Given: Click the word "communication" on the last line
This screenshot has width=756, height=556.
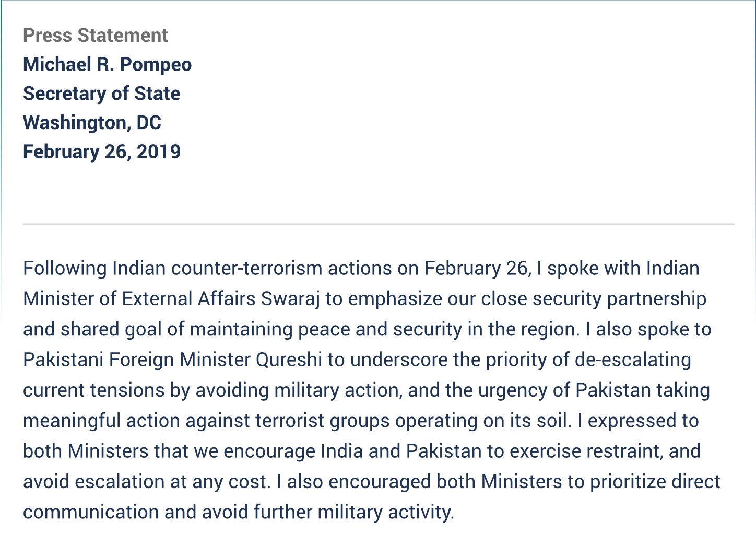Looking at the screenshot, I should pyautogui.click(x=91, y=512).
